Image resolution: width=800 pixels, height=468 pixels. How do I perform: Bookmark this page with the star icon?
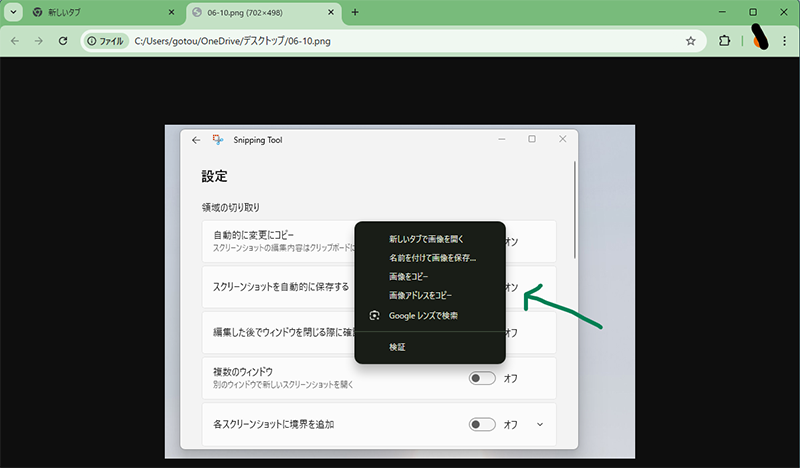coord(690,41)
